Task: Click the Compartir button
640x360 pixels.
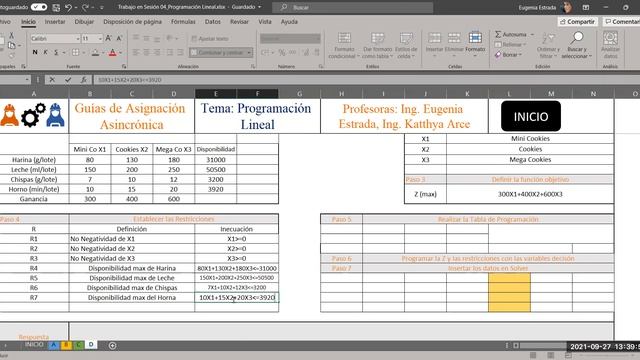Action: 578,22
